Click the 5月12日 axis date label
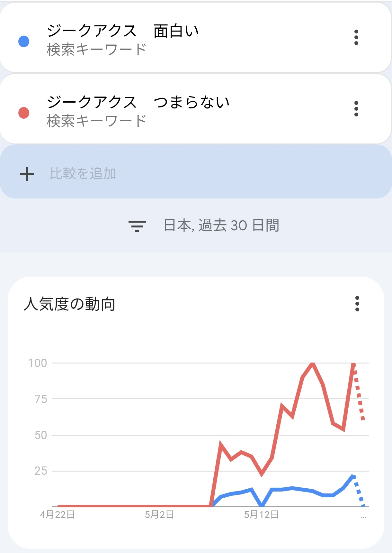Viewport: 392px width, 553px height. click(261, 515)
